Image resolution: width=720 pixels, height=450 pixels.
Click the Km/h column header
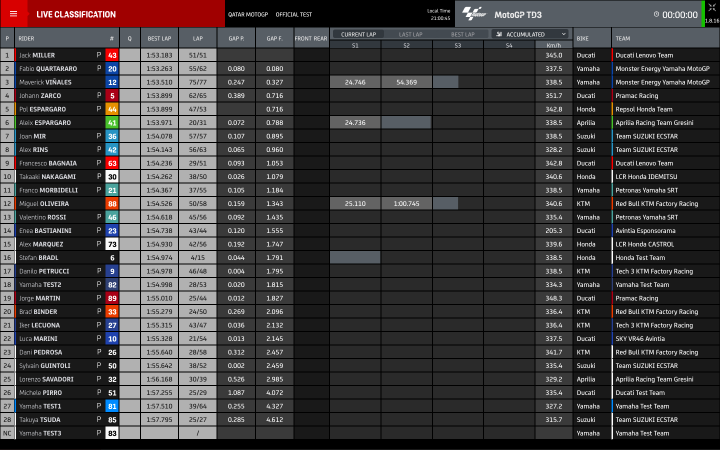click(554, 45)
